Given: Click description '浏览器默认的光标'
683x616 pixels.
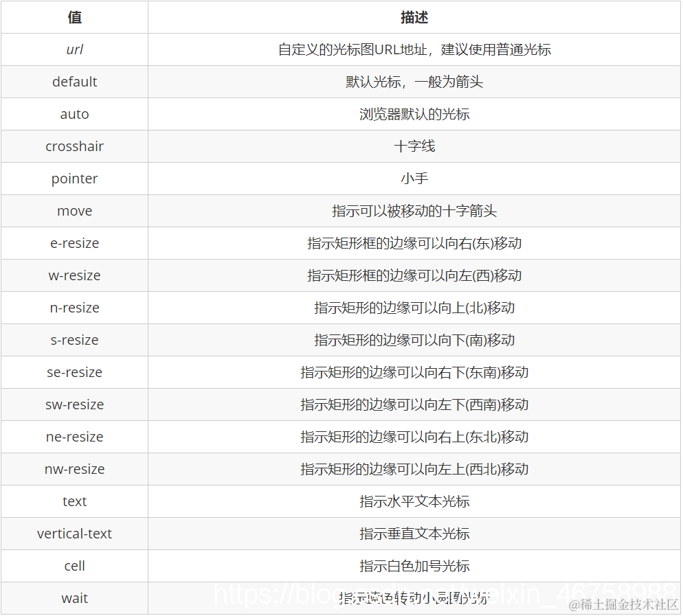Looking at the screenshot, I should [x=414, y=114].
